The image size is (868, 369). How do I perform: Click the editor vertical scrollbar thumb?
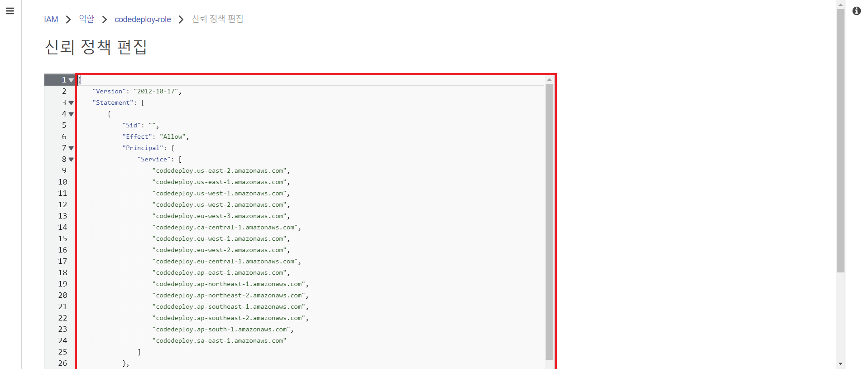click(x=549, y=222)
